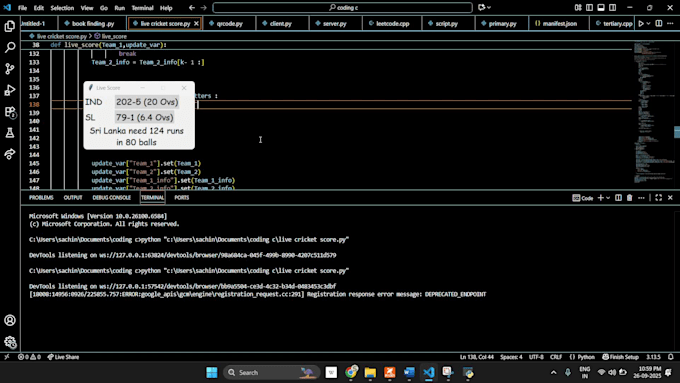
Task: Close the live cricket score.py tab
Action: [196, 23]
